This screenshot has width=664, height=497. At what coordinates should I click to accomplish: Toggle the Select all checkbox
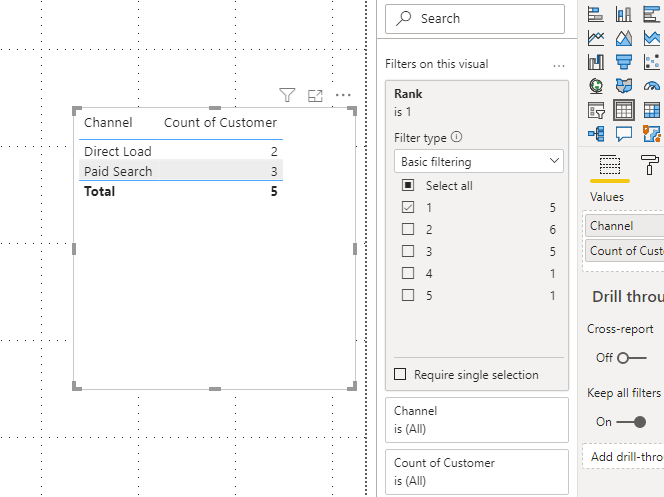click(408, 185)
